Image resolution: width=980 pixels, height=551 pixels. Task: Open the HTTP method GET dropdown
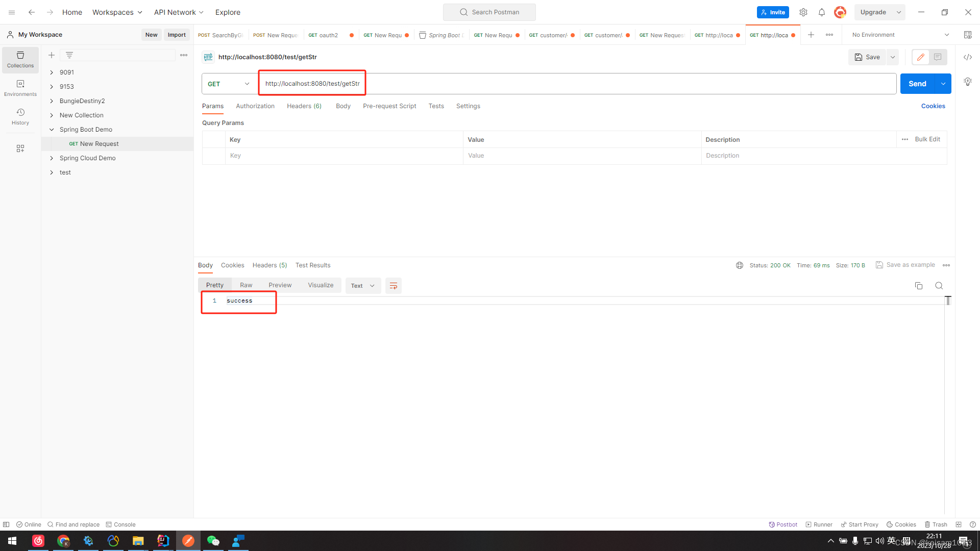[x=227, y=84]
